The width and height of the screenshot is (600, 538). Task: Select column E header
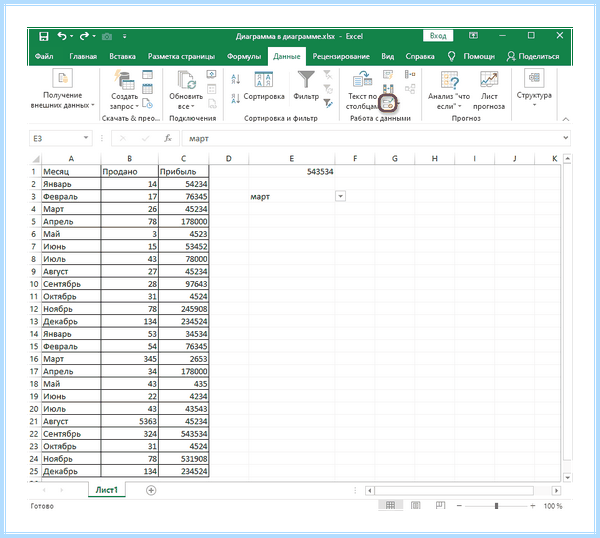coord(292,158)
